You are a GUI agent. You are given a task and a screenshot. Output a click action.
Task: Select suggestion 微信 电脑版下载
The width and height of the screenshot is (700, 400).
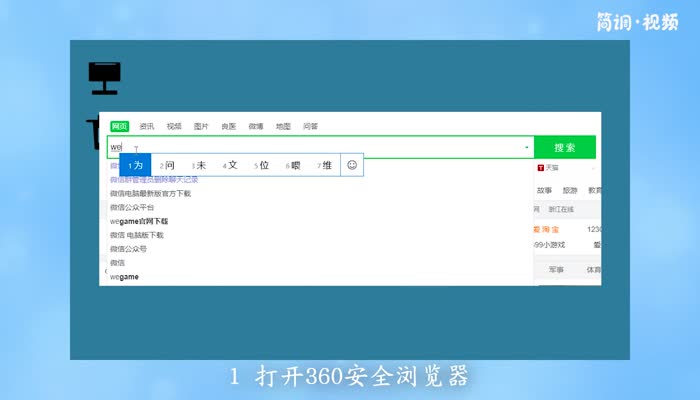(x=136, y=235)
